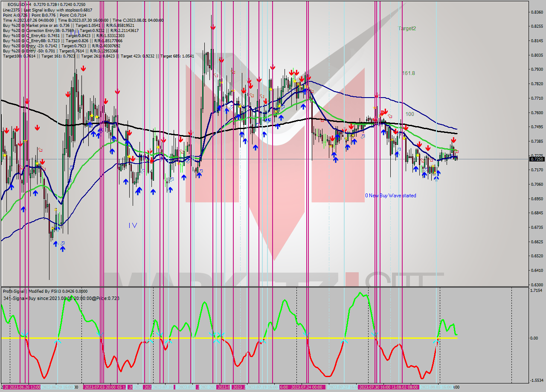Click the 0.6735 price axis label
The height and width of the screenshot is (392, 546).
[537, 228]
